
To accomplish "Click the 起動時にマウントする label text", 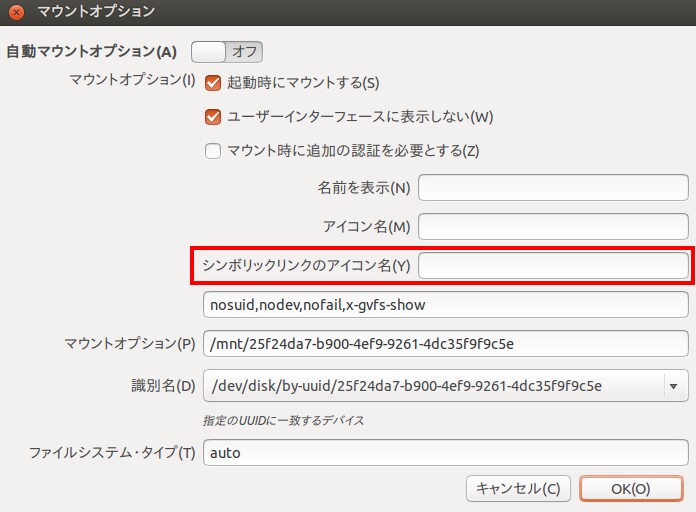I will [303, 83].
